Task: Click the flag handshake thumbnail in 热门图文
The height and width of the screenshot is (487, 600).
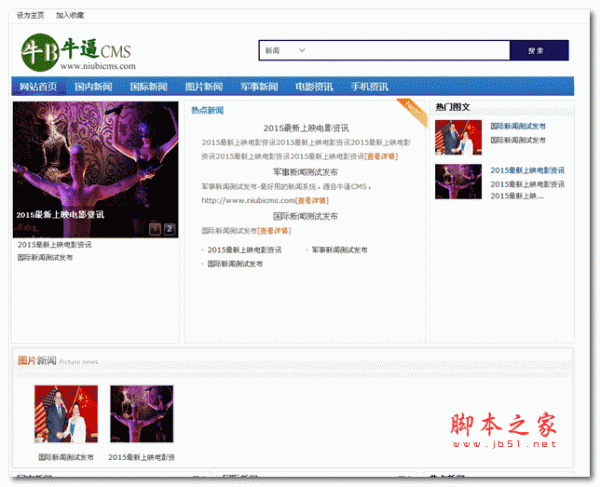Action: [458, 137]
